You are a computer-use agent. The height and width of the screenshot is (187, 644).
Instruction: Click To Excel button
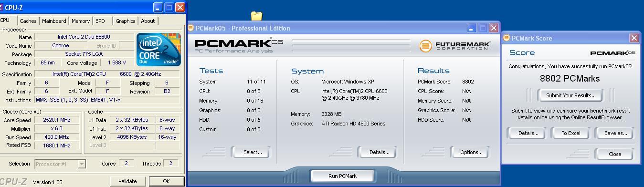pos(571,133)
